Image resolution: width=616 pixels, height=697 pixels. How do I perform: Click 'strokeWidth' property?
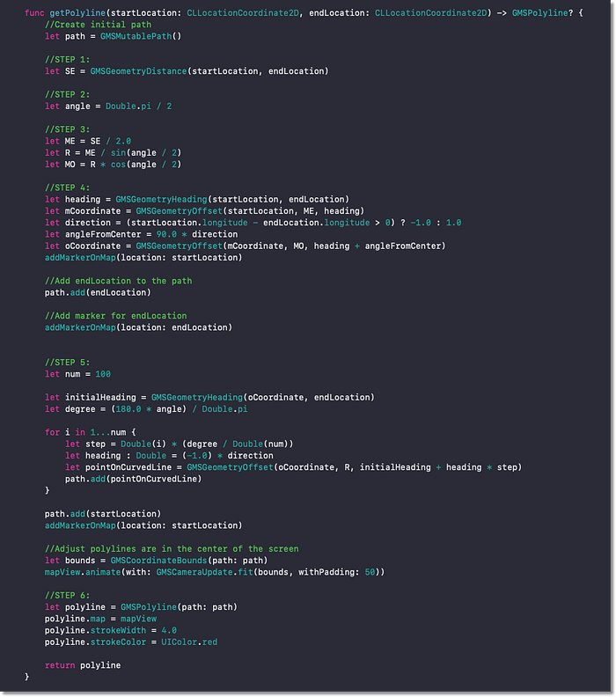(x=118, y=630)
